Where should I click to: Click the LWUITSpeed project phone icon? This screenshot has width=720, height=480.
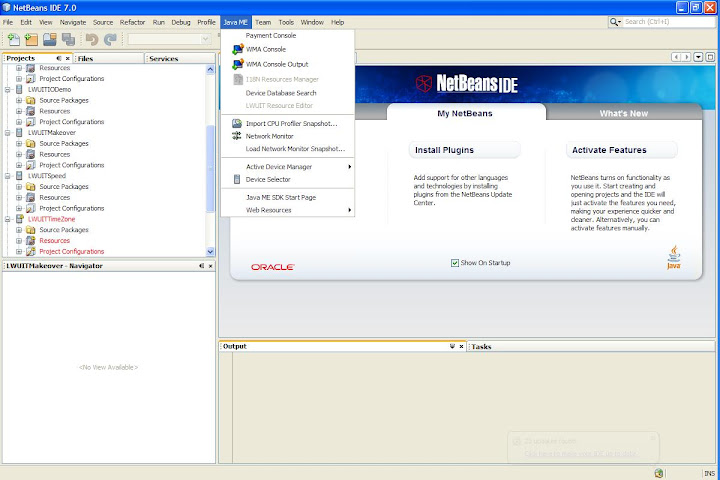pyautogui.click(x=19, y=175)
